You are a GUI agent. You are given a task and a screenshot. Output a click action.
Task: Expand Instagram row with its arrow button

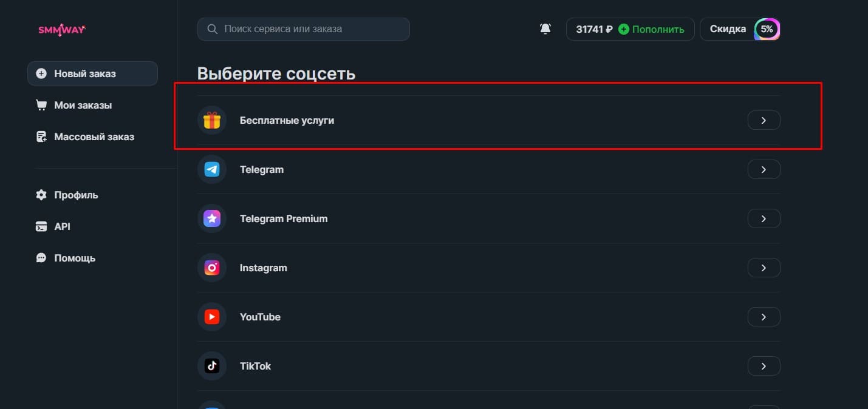(x=764, y=268)
